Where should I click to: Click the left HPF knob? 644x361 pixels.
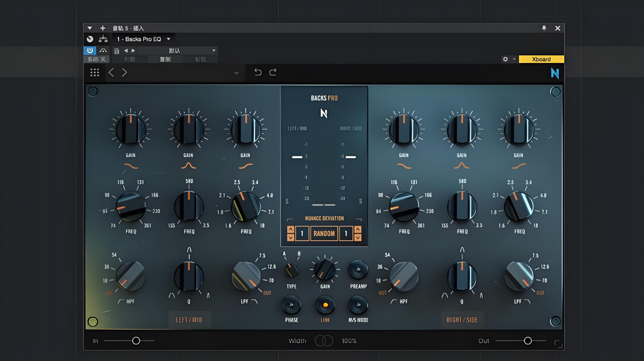click(x=131, y=276)
